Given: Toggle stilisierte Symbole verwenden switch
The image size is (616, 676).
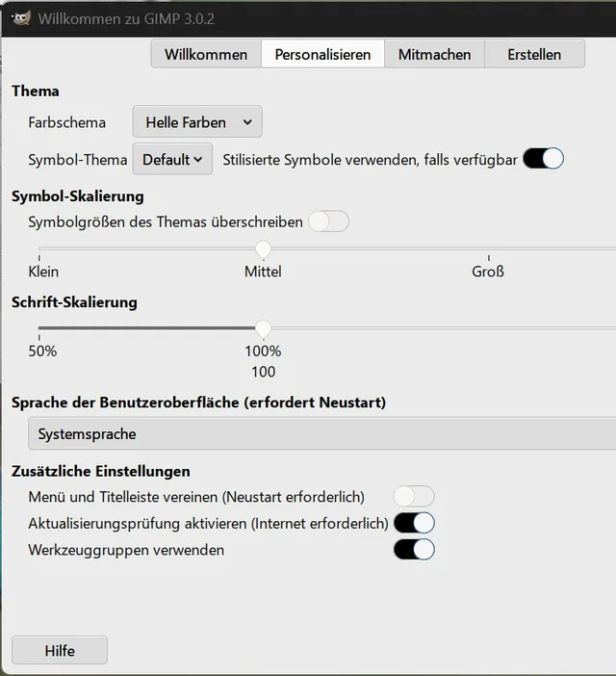Looking at the screenshot, I should pyautogui.click(x=543, y=160).
